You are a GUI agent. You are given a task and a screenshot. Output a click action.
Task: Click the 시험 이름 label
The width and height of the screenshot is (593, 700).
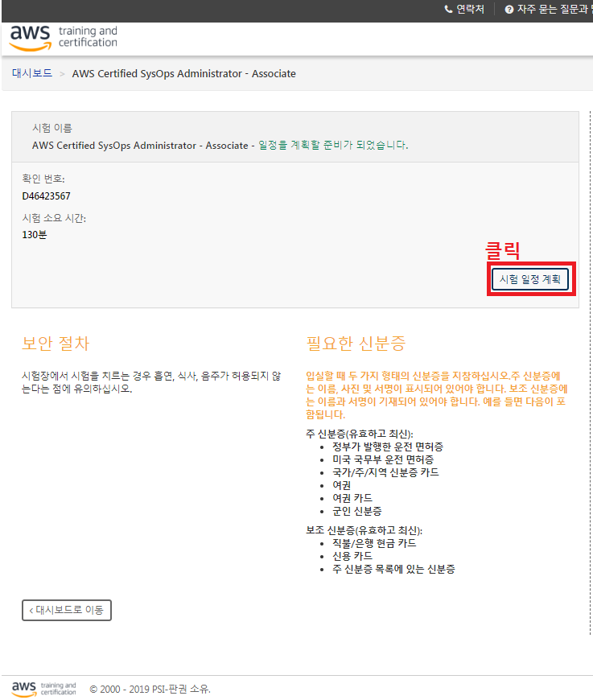pos(52,128)
